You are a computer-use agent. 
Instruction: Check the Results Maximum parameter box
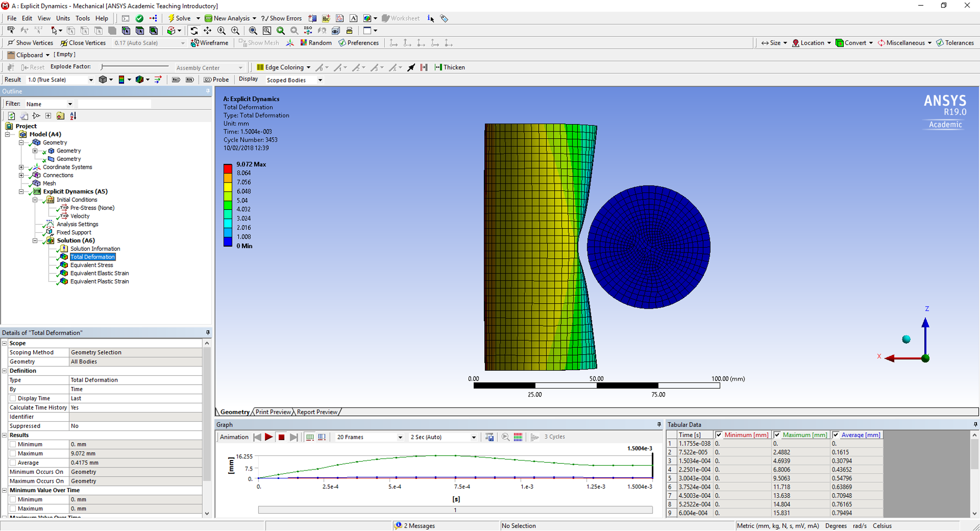click(x=13, y=454)
